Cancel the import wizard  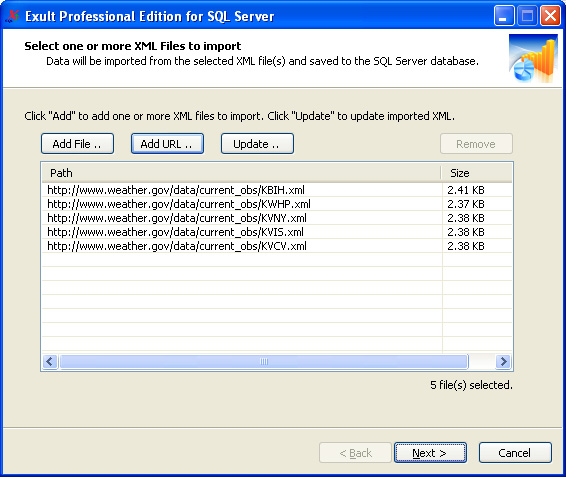click(515, 452)
